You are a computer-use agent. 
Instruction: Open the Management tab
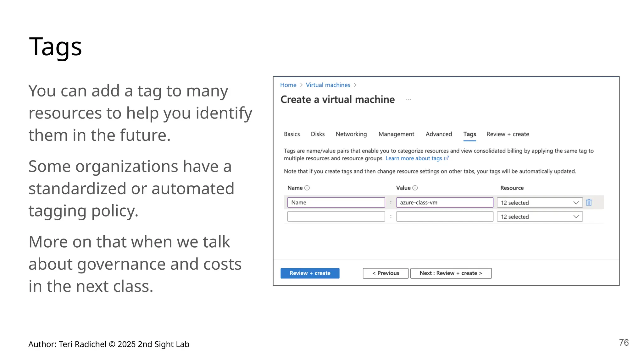click(x=396, y=134)
